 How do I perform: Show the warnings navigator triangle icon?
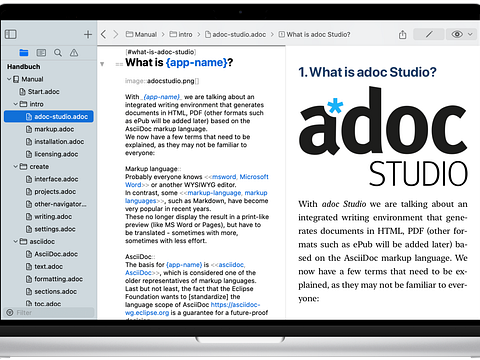coord(74,53)
